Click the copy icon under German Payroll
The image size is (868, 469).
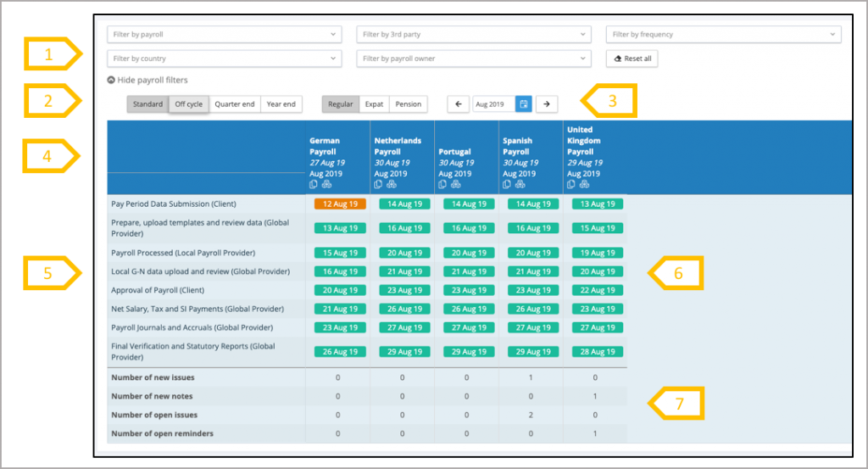(314, 184)
